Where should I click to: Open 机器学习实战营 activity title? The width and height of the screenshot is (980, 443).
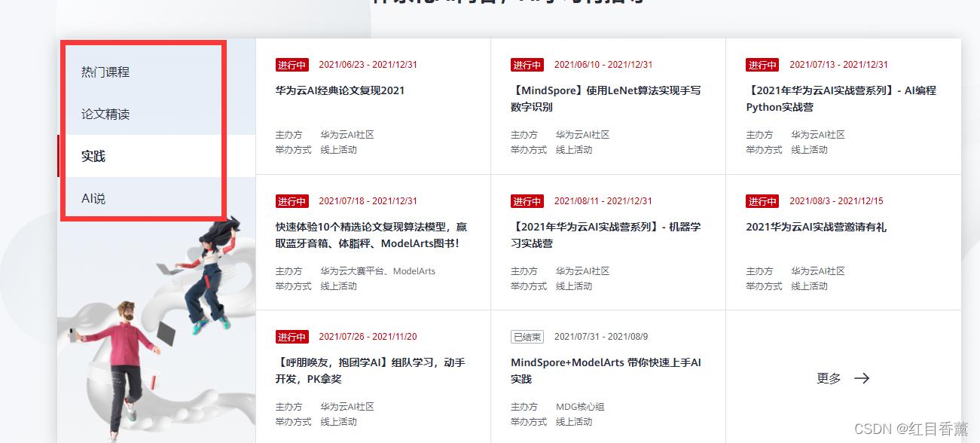point(606,235)
